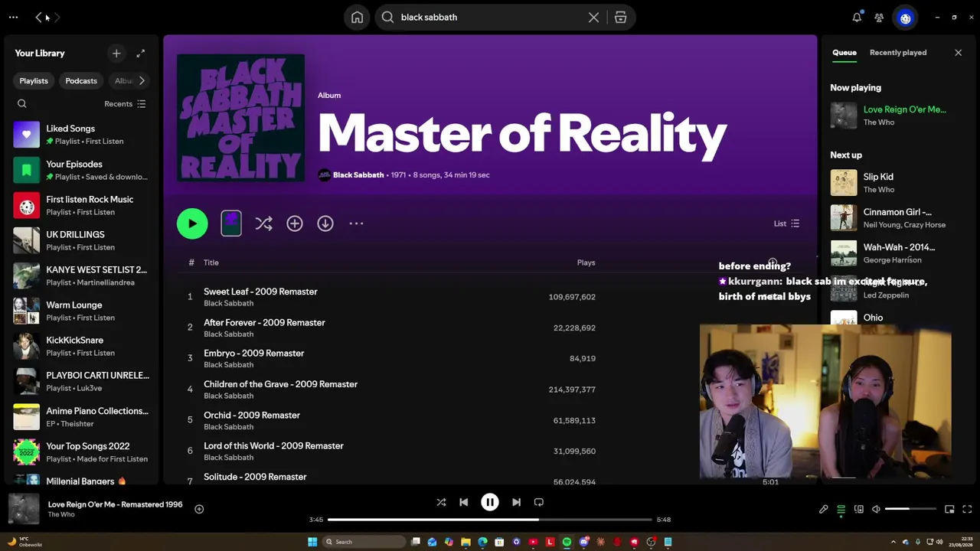Toggle shuffle for the album

[x=263, y=223]
